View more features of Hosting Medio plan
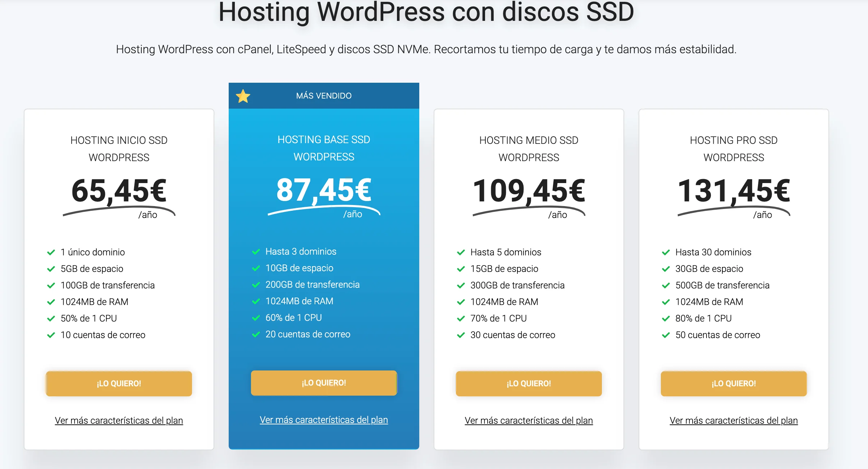The width and height of the screenshot is (868, 469). pyautogui.click(x=529, y=420)
